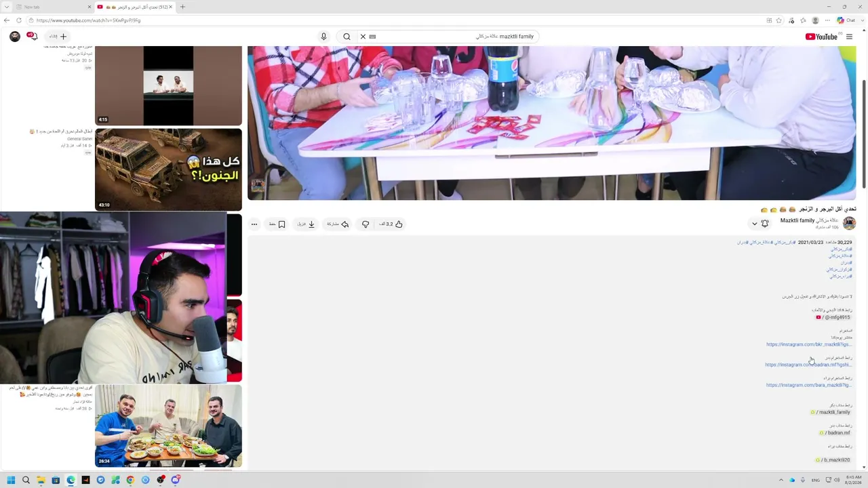868x488 pixels.
Task: Submit search with the magnifier icon
Action: click(x=347, y=37)
